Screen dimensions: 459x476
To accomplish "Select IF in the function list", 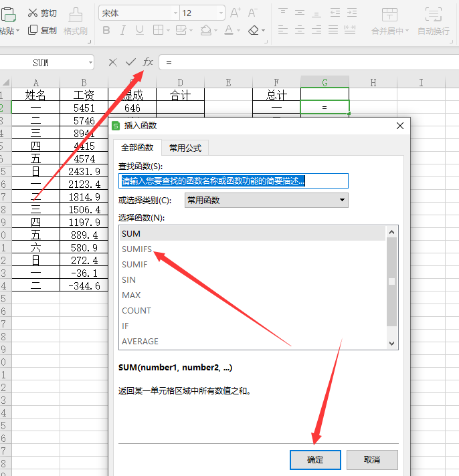I will point(252,326).
